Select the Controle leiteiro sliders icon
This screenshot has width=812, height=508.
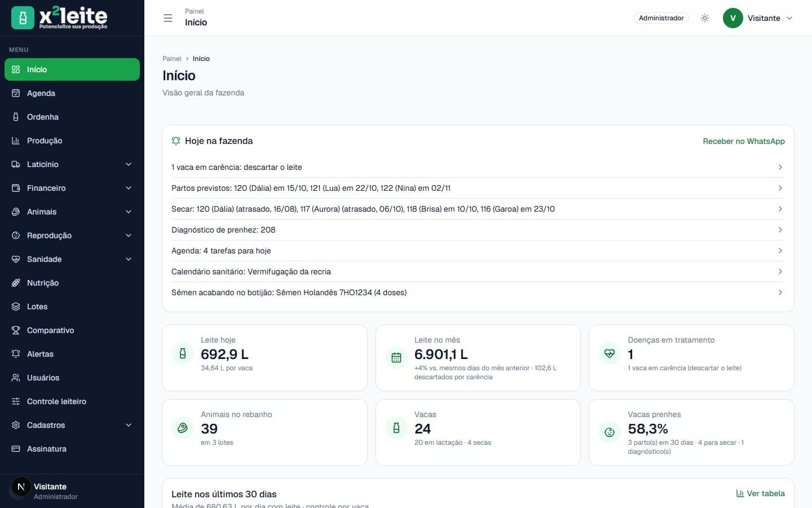[x=16, y=401]
